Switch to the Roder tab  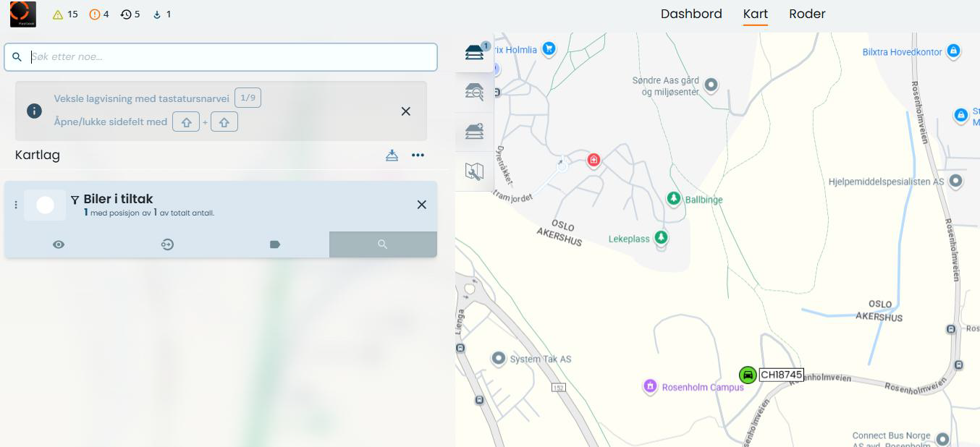(807, 14)
